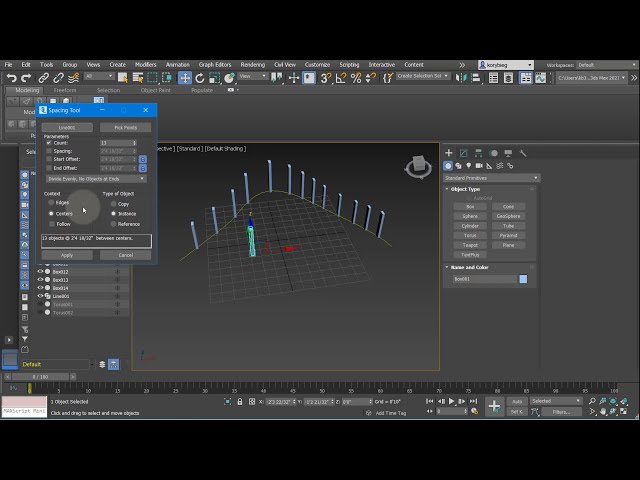The height and width of the screenshot is (480, 640).
Task: Click the Pick Points button
Action: [x=126, y=128]
